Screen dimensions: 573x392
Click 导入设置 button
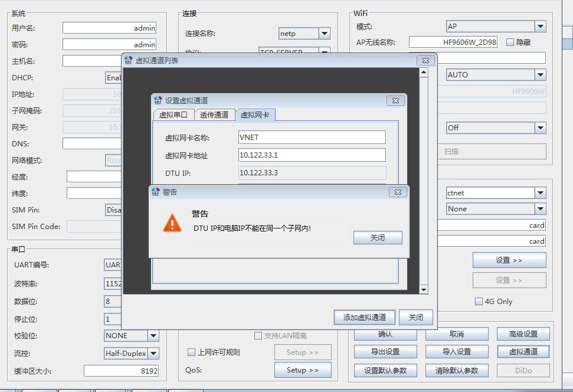coord(457,352)
